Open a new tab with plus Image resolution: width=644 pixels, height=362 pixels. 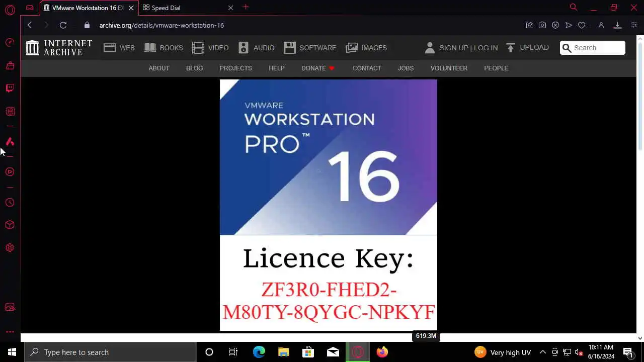pos(246,7)
